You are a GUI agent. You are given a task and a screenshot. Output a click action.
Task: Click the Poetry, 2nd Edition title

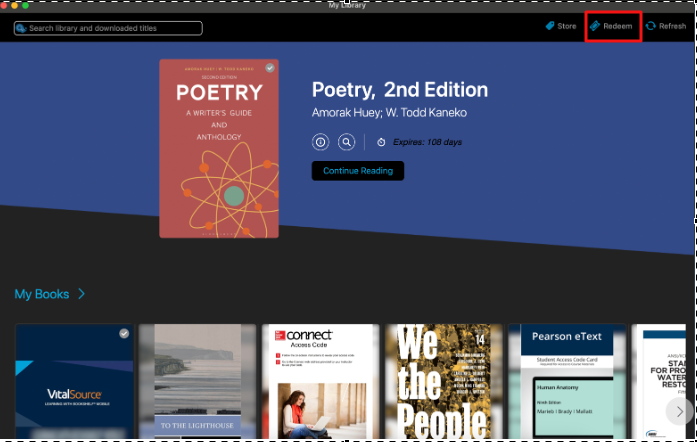(400, 90)
